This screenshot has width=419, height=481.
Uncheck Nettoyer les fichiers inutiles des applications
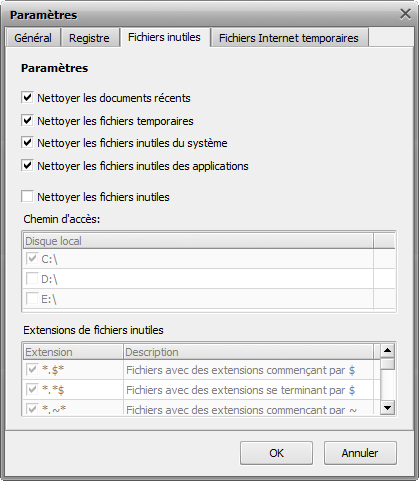tap(27, 165)
